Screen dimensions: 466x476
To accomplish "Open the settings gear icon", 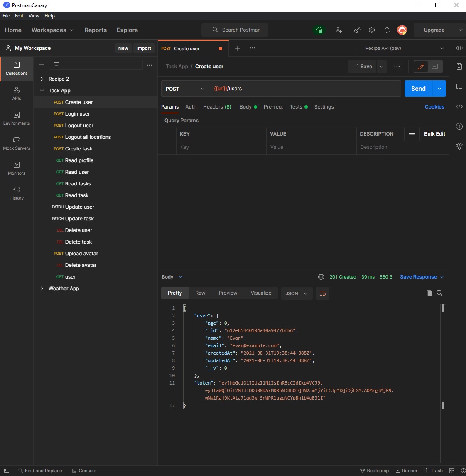I will click(372, 30).
